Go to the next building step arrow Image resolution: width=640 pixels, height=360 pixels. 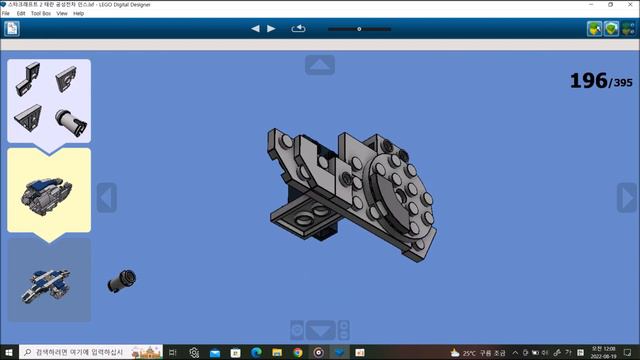tap(271, 29)
